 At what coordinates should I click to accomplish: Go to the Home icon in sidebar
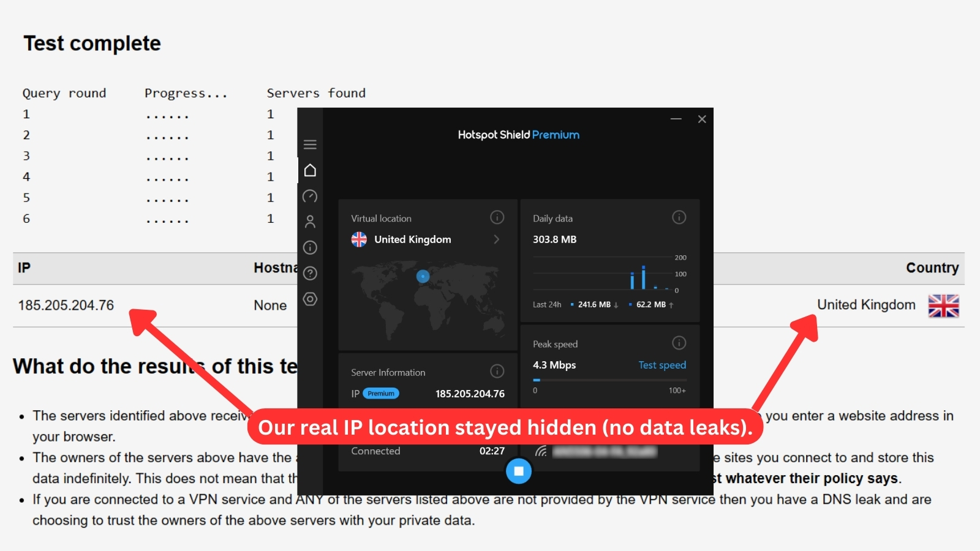[310, 170]
